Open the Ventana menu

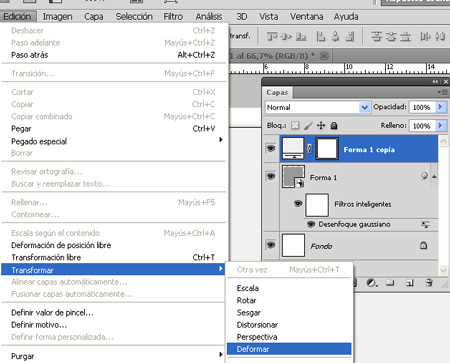coord(306,17)
